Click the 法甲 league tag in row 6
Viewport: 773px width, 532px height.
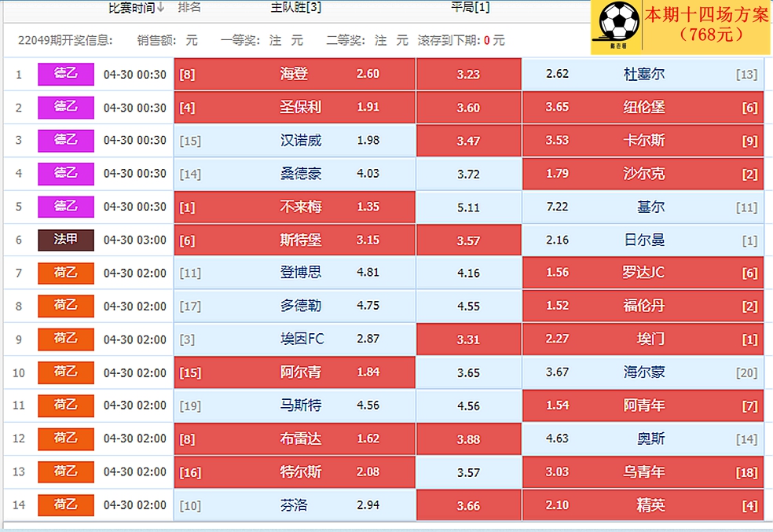(x=65, y=240)
